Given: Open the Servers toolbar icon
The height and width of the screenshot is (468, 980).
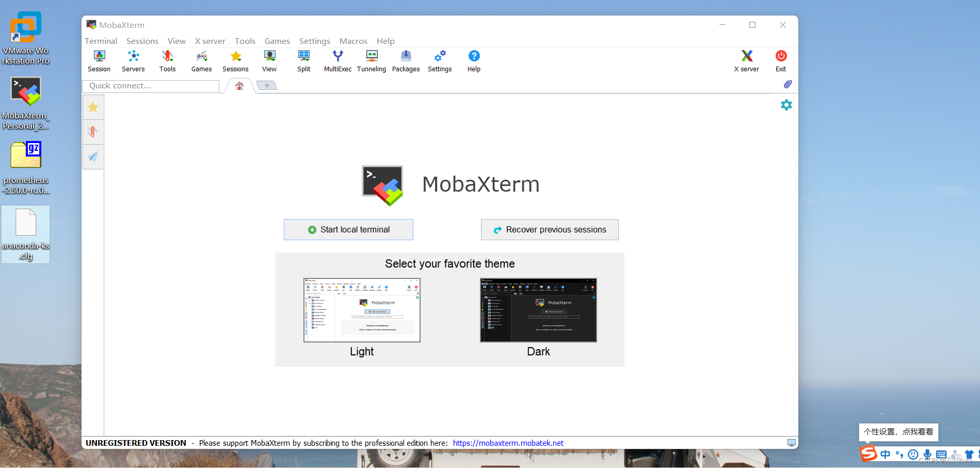Looking at the screenshot, I should tap(133, 61).
